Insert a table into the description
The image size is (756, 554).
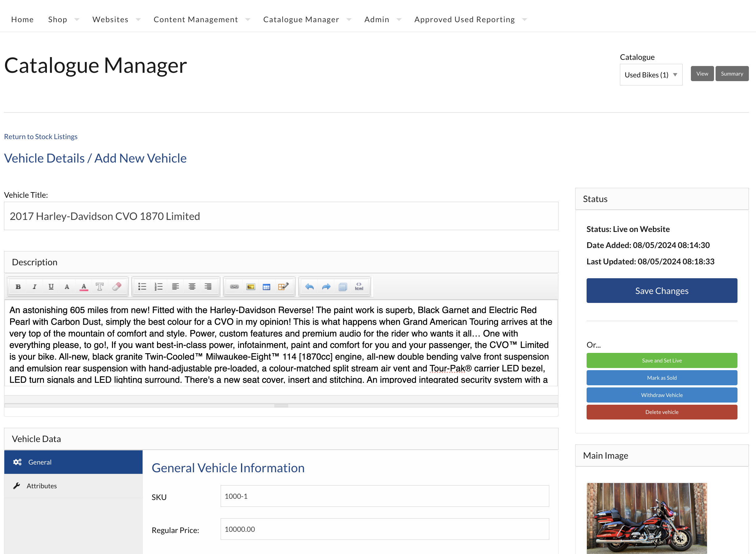(266, 287)
